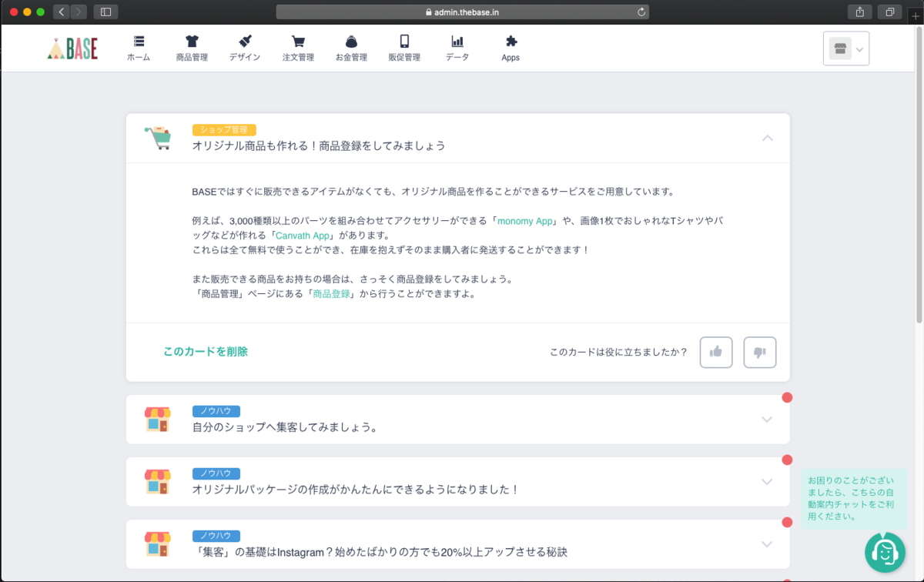The width and height of the screenshot is (924, 582).
Task: Open the automated support chat bubble
Action: point(885,553)
